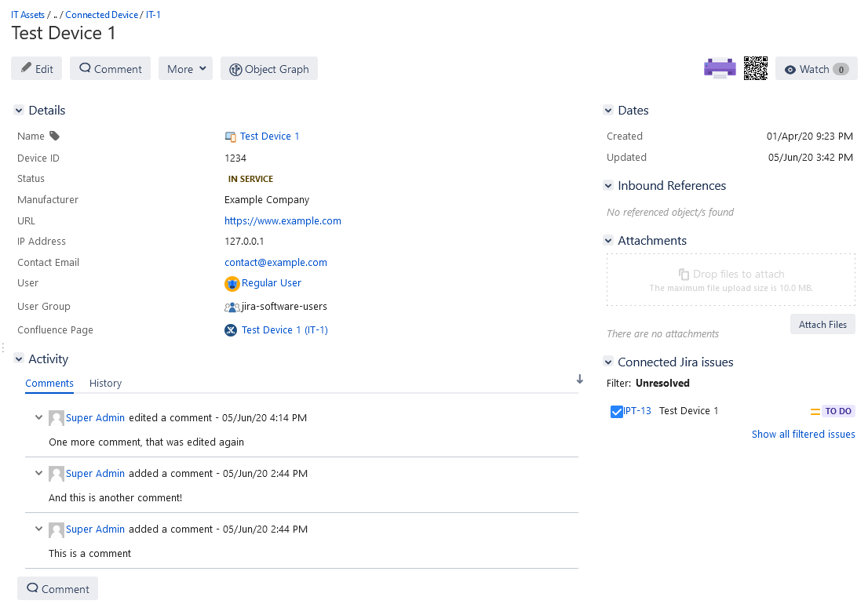Click the purple printer icon

pos(720,69)
